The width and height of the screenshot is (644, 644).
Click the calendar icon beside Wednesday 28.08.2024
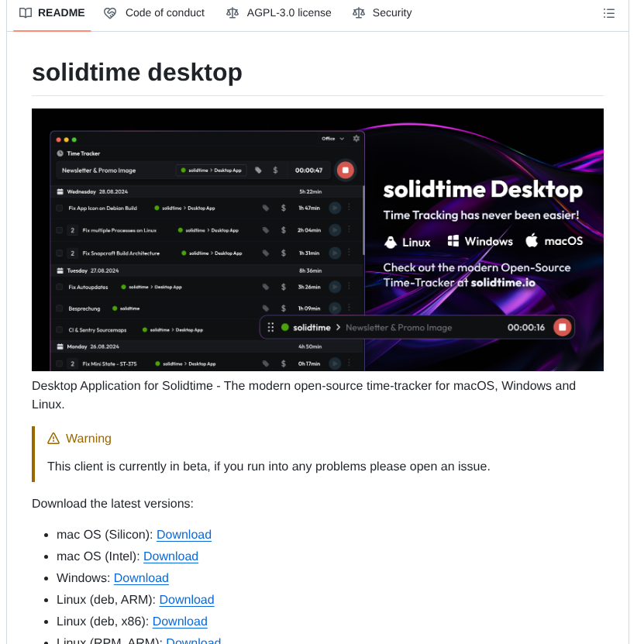pyautogui.click(x=60, y=189)
